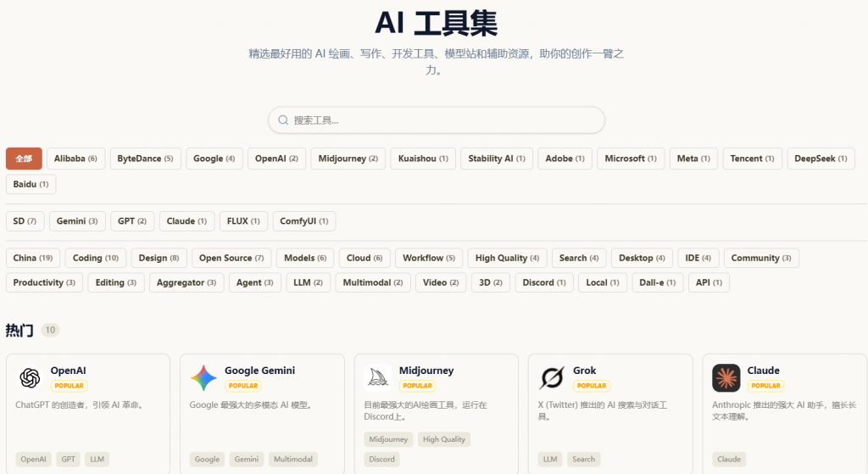The image size is (868, 474).
Task: Filter by Baidu
Action: [x=31, y=184]
